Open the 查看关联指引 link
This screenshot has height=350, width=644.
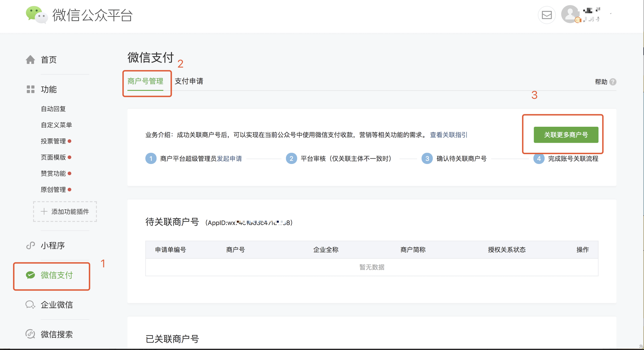pyautogui.click(x=448, y=135)
